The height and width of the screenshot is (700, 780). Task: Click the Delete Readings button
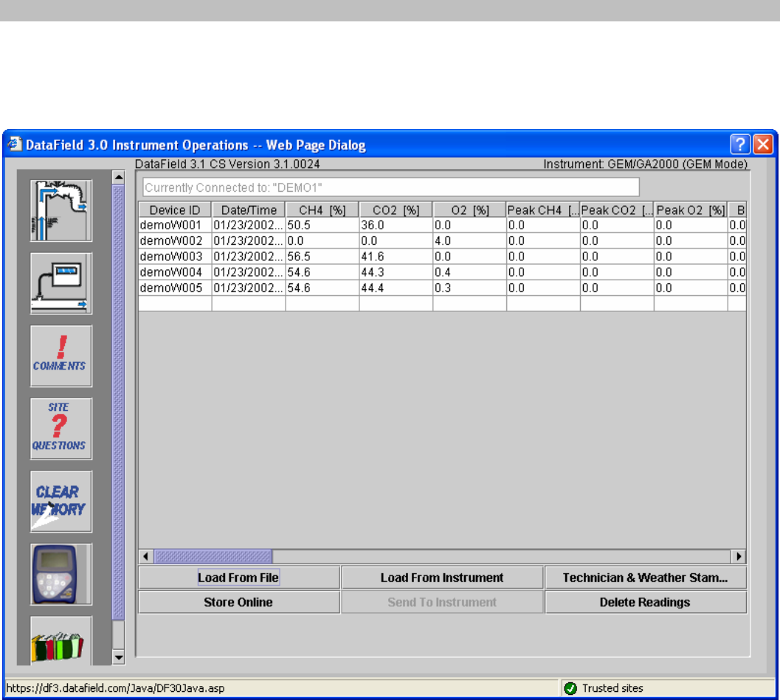pyautogui.click(x=645, y=602)
